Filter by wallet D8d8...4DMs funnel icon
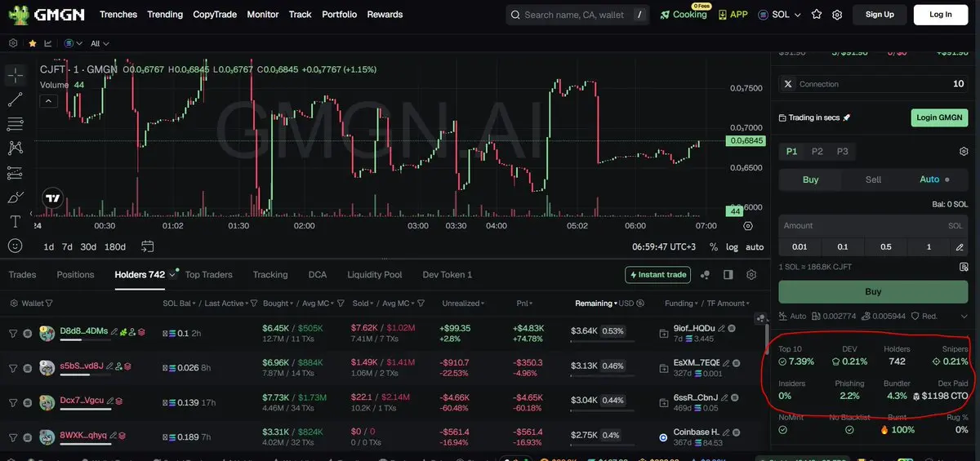This screenshot has width=980, height=461. [12, 333]
